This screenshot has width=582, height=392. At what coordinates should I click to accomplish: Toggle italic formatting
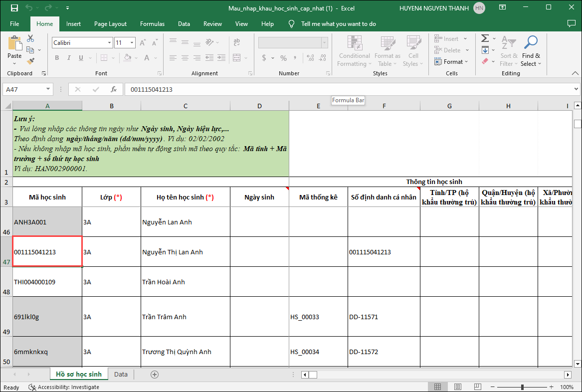(x=70, y=58)
